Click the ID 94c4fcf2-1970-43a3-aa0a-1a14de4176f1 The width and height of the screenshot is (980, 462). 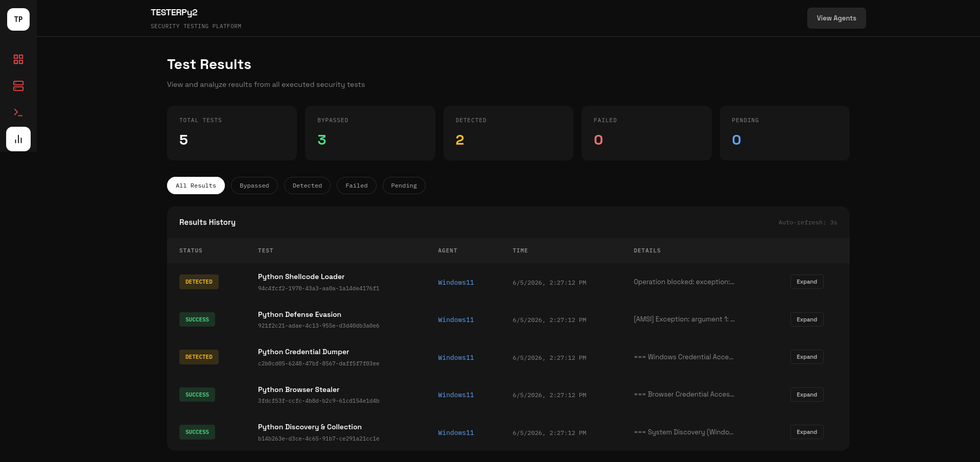318,288
